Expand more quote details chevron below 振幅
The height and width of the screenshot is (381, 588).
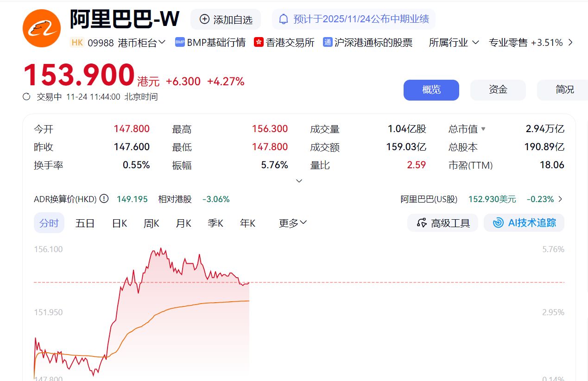[299, 181]
